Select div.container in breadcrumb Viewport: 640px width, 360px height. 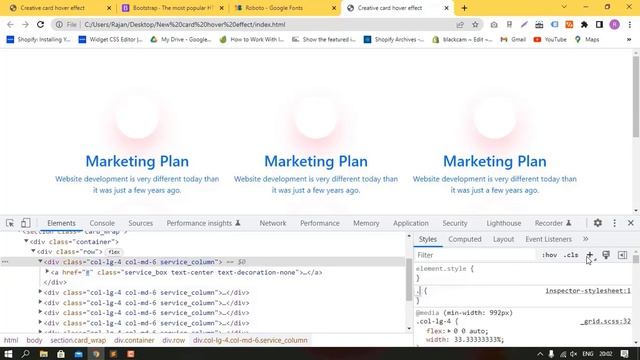click(134, 340)
